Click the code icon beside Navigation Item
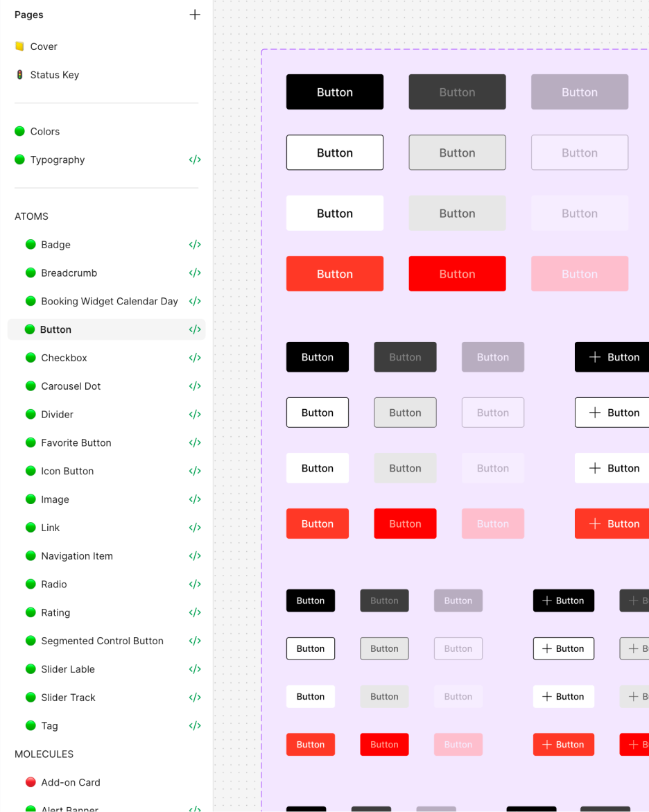 click(195, 555)
